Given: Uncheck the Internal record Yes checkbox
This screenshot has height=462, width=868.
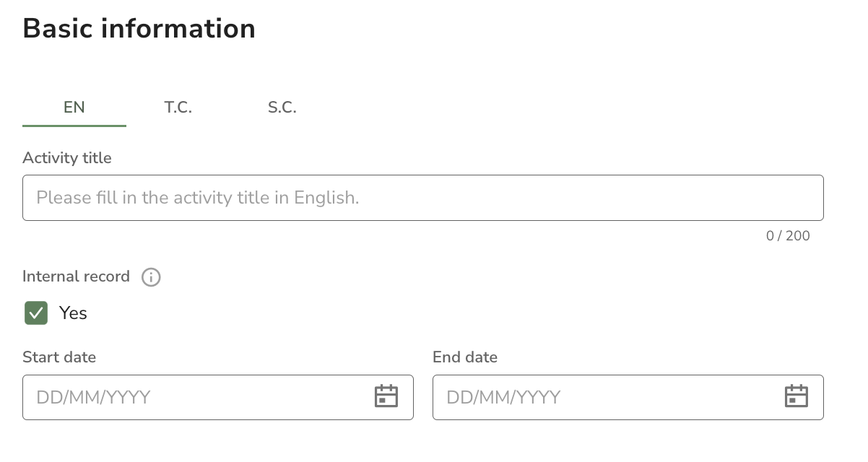Looking at the screenshot, I should (36, 313).
